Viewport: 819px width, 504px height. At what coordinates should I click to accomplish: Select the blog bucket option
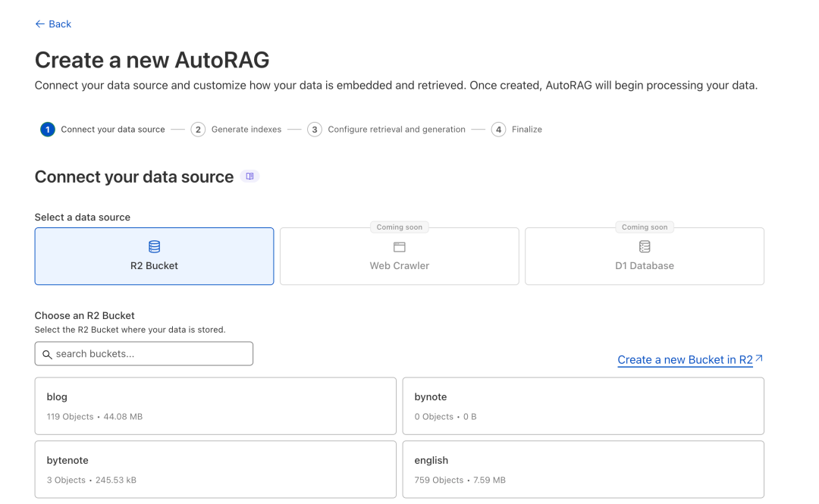[x=215, y=405]
